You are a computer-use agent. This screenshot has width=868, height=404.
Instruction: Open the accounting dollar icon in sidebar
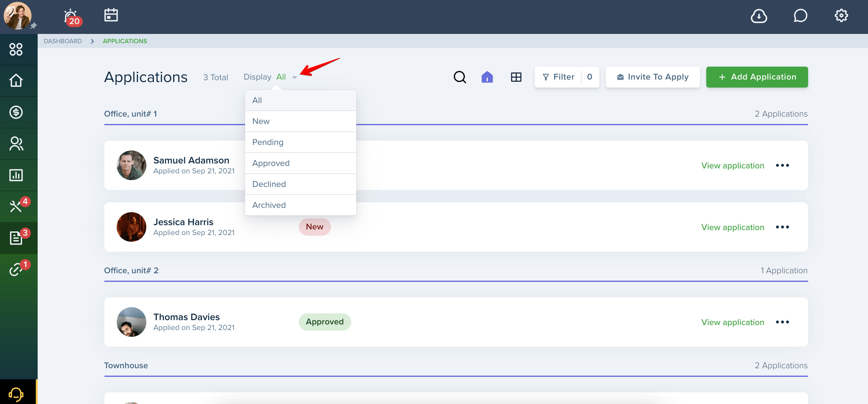(16, 112)
